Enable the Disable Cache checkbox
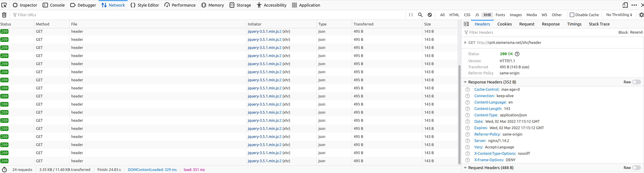Image resolution: width=644 pixels, height=173 pixels. click(x=572, y=15)
